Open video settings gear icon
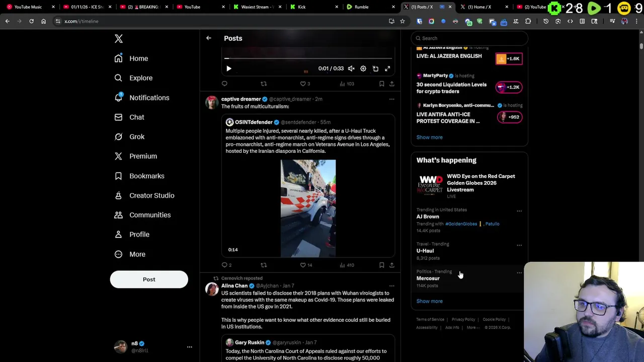 pyautogui.click(x=363, y=68)
